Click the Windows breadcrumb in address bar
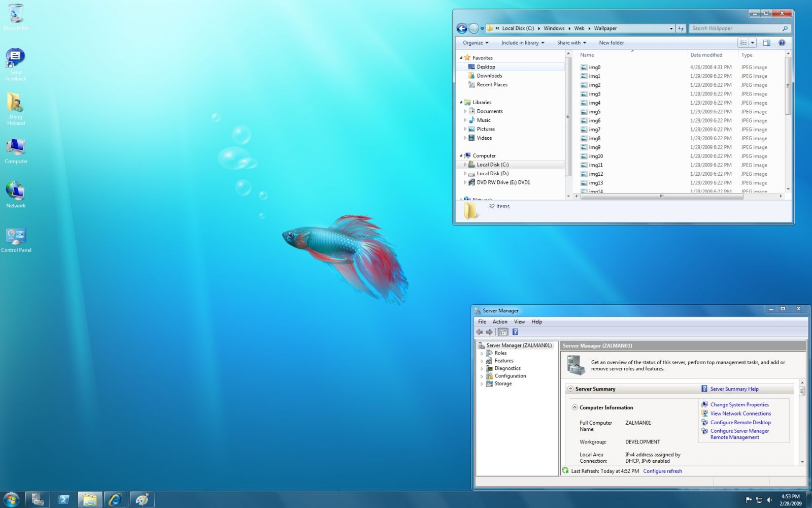This screenshot has height=508, width=812. click(x=554, y=28)
